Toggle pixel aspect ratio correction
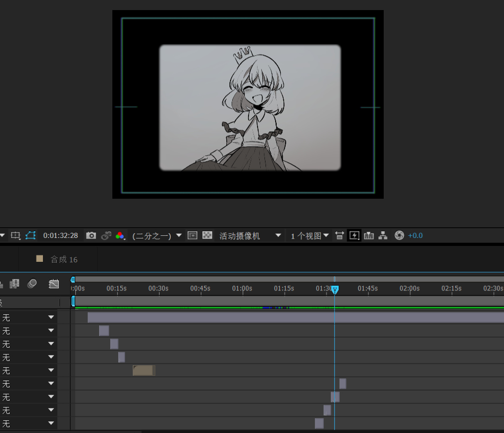 point(340,235)
